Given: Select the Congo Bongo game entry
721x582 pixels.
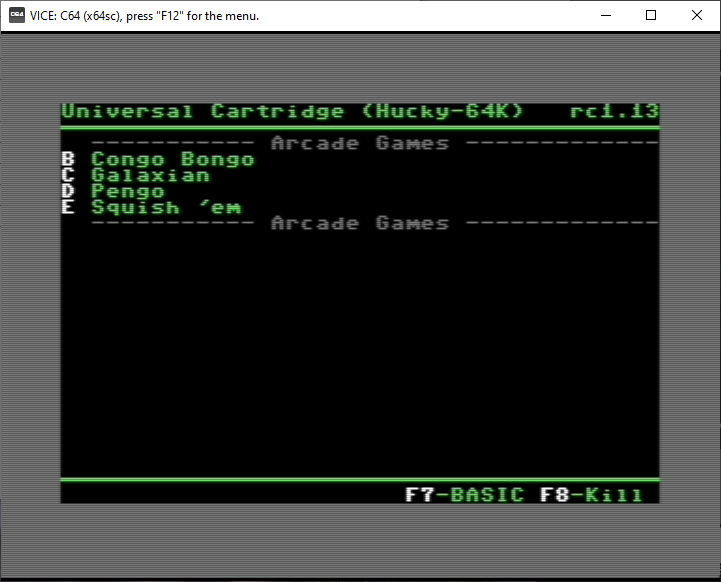Looking at the screenshot, I should tap(172, 160).
